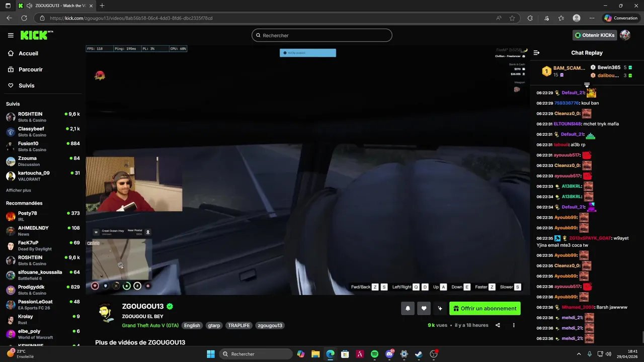
Task: Toggle follow heart button
Action: (x=424, y=309)
